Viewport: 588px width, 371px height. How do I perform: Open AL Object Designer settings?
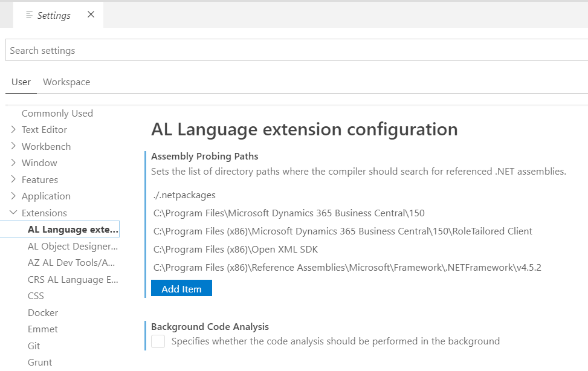coord(73,247)
